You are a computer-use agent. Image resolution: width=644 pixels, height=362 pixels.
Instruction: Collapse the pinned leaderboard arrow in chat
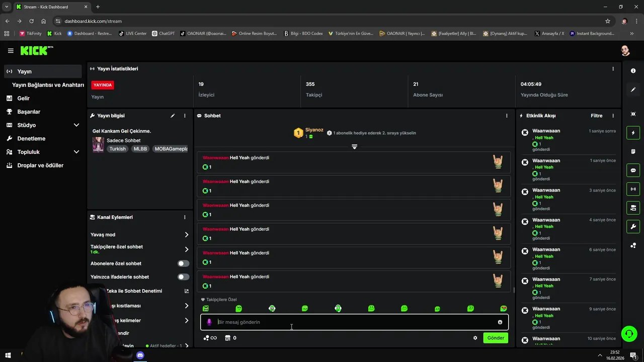pyautogui.click(x=354, y=146)
